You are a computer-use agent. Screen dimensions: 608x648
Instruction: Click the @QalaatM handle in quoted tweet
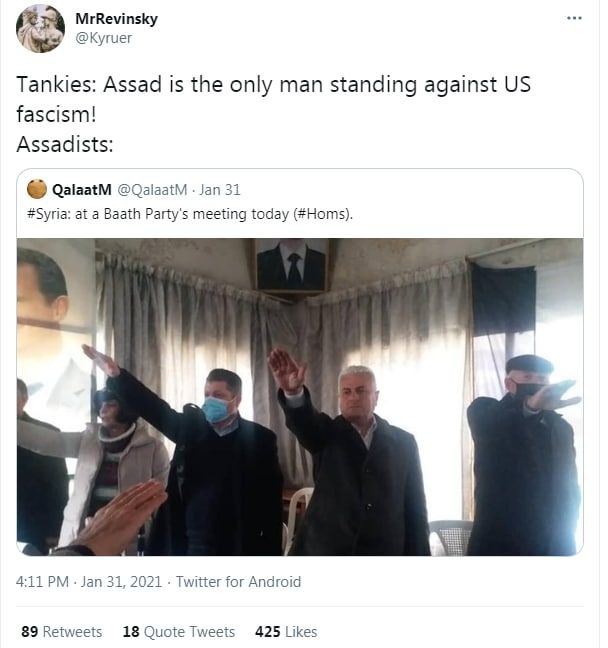152,190
